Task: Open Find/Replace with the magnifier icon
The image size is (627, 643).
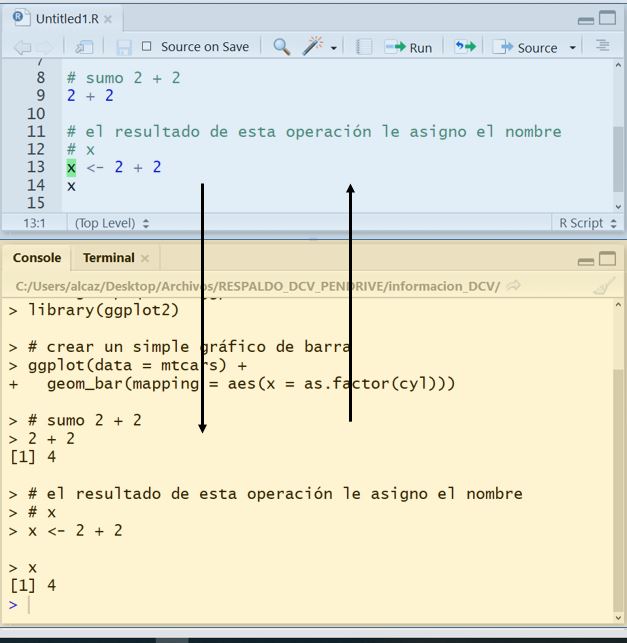Action: [x=282, y=47]
